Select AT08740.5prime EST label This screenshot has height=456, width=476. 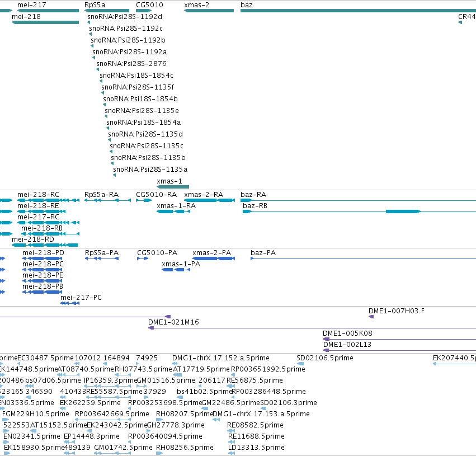coord(86,369)
